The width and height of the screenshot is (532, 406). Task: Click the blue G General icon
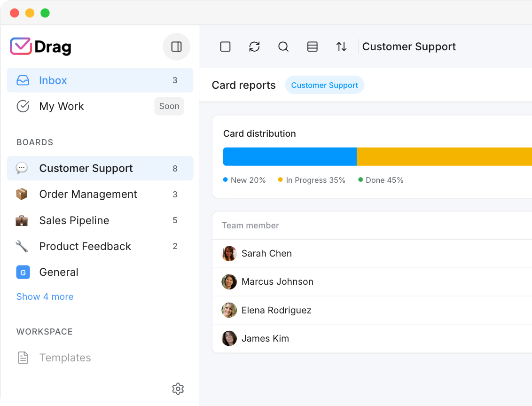[23, 272]
